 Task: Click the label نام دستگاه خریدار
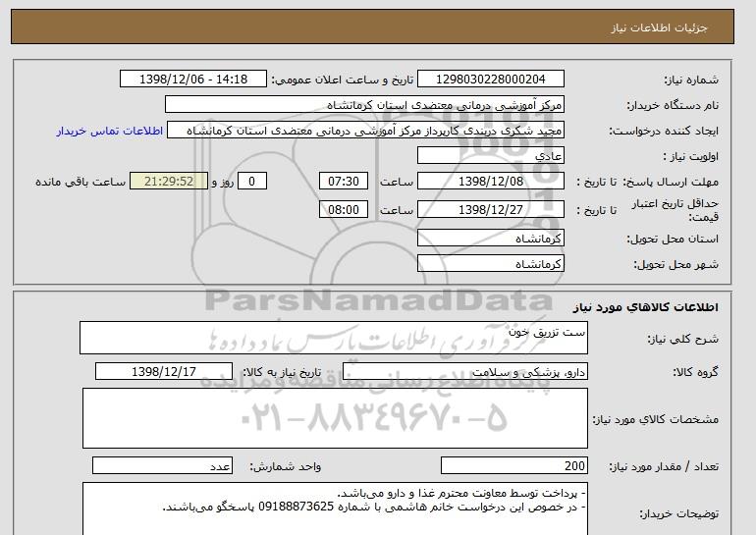(x=673, y=105)
